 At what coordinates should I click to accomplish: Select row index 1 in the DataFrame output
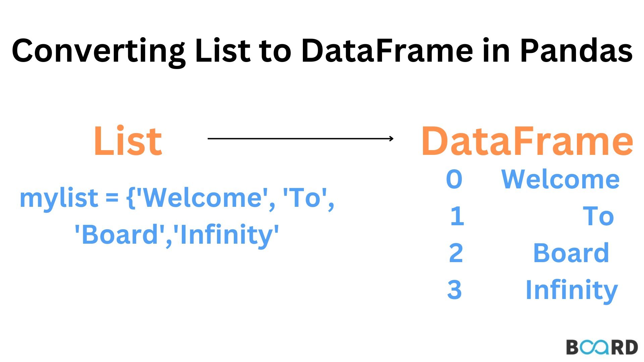coord(457,216)
